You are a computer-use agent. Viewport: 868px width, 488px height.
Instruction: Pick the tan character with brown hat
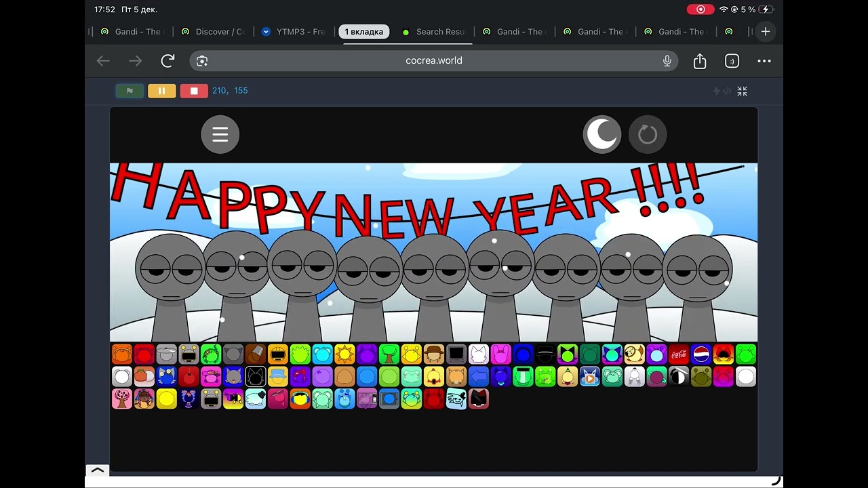[x=434, y=354]
